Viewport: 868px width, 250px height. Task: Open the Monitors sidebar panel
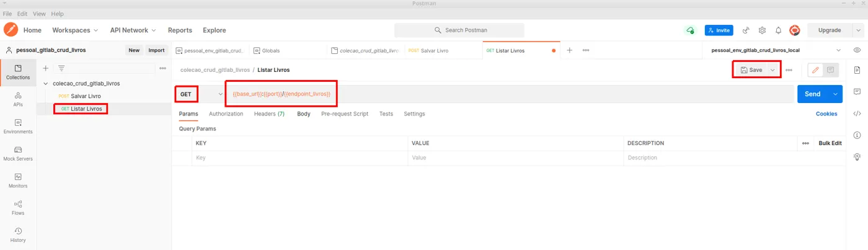click(18, 181)
